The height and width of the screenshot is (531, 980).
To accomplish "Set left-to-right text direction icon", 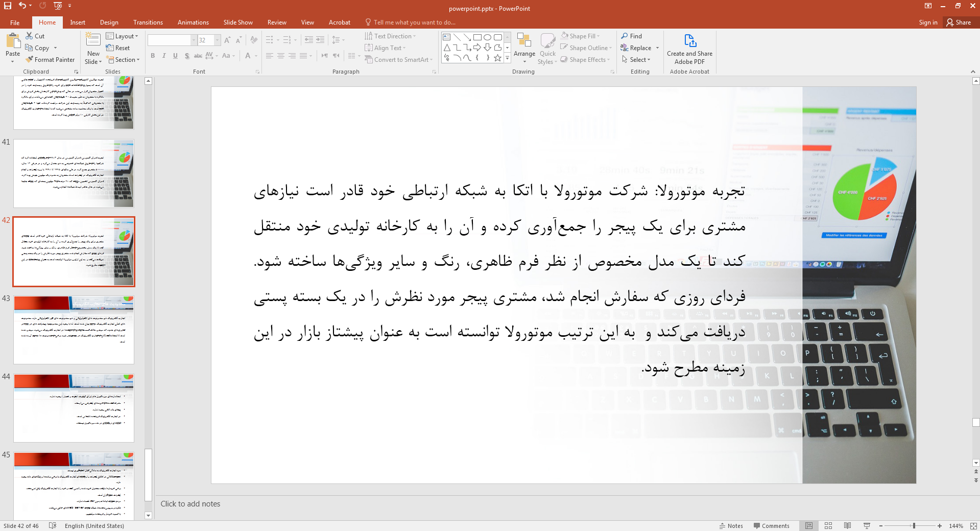I will click(325, 56).
